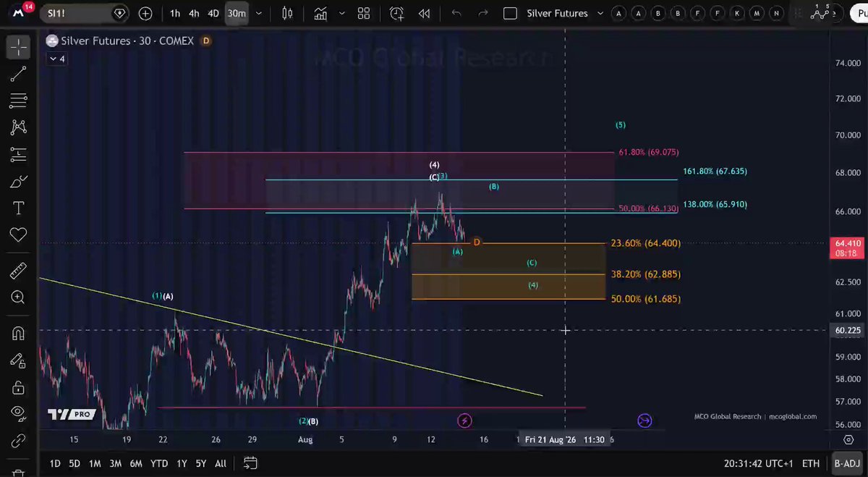Redo the chart action
The width and height of the screenshot is (868, 477).
[483, 13]
